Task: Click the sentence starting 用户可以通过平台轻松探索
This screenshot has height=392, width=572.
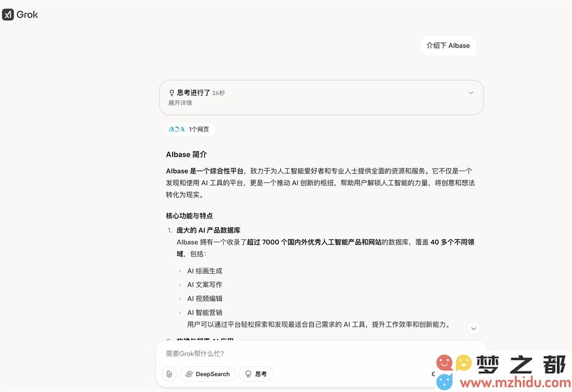Action: (x=320, y=324)
